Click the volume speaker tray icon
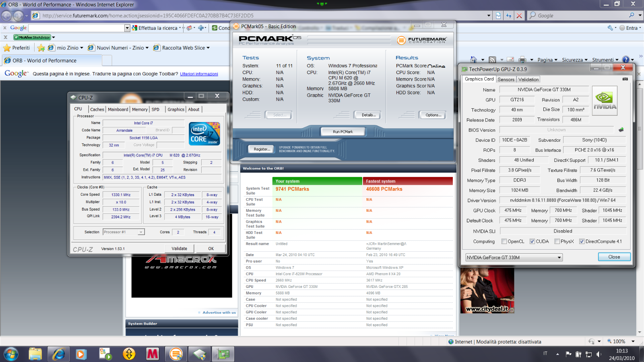 point(599,354)
